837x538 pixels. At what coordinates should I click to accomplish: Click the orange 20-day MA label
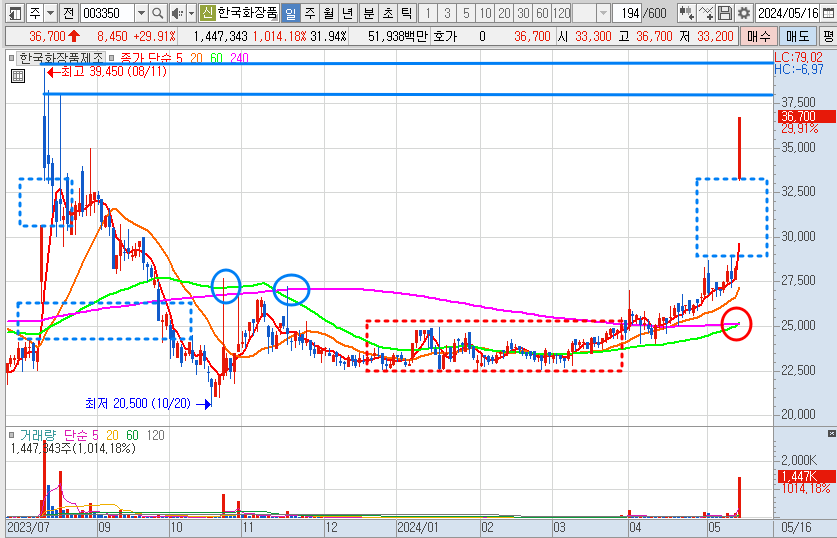196,58
